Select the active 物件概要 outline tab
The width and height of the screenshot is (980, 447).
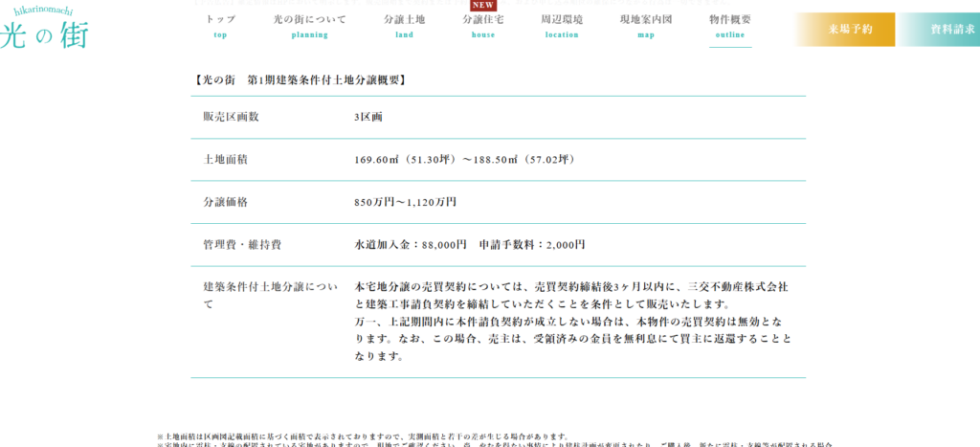(x=730, y=26)
